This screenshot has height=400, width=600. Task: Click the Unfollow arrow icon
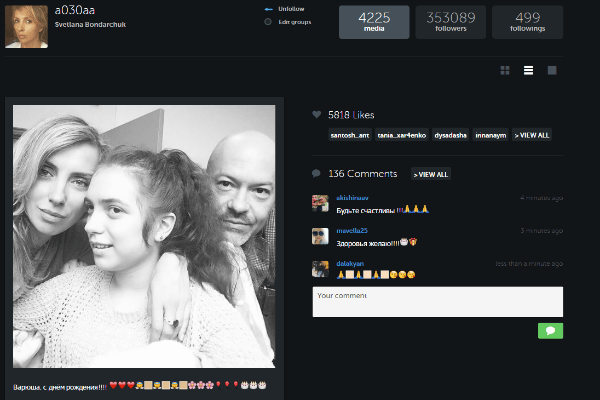(269, 9)
